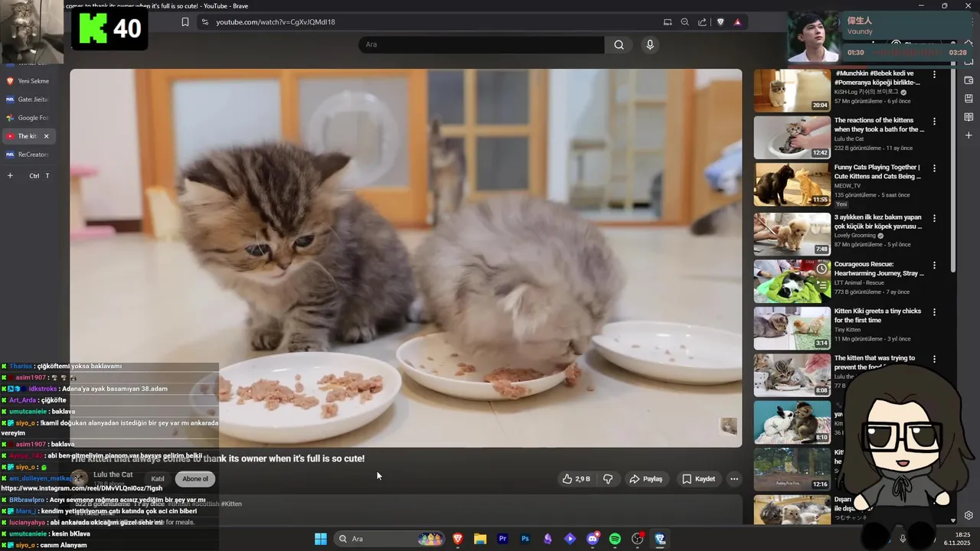This screenshot has height=551, width=980.
Task: Click the cat video player frame
Action: 406,258
